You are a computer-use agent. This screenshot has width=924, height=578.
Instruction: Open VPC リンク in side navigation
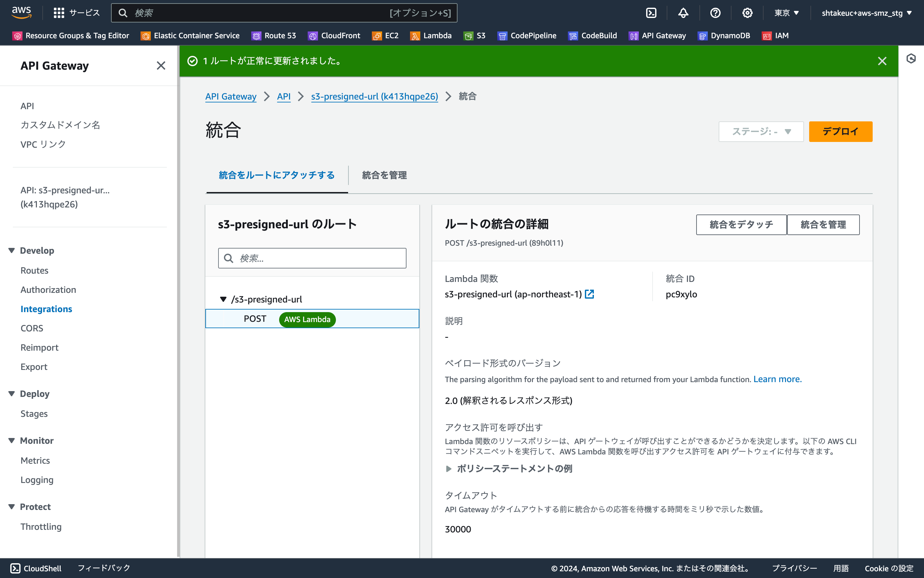tap(43, 144)
